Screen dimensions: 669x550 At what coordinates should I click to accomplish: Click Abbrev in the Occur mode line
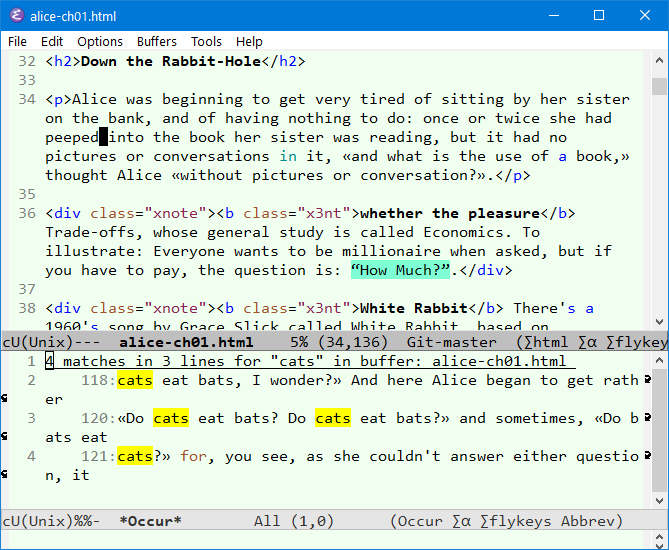[x=588, y=521]
